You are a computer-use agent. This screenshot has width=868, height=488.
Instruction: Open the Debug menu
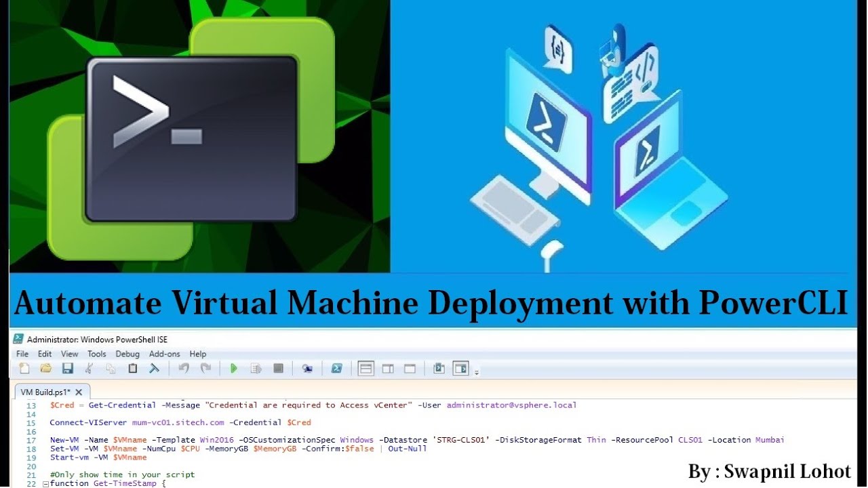pyautogui.click(x=127, y=354)
